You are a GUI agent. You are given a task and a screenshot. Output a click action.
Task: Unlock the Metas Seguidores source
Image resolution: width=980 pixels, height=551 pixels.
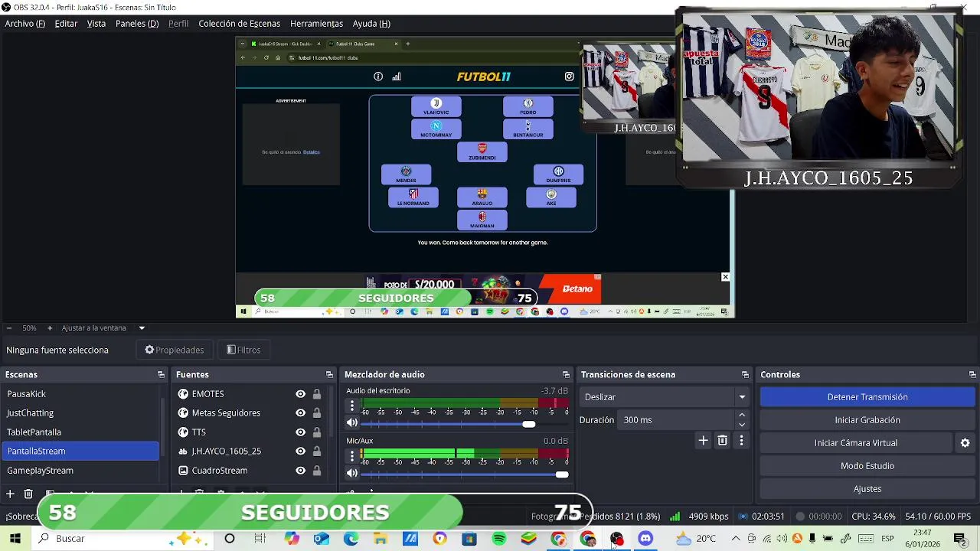pyautogui.click(x=317, y=413)
